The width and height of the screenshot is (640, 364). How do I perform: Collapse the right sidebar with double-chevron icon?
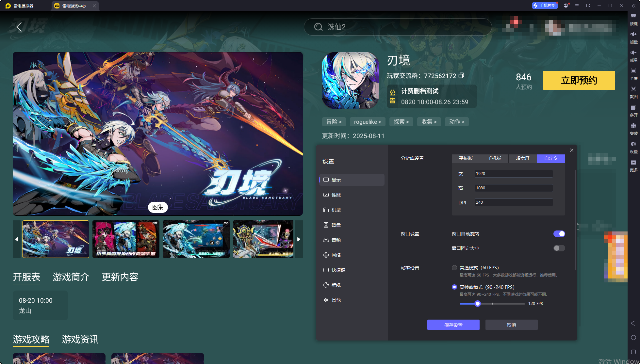pyautogui.click(x=633, y=6)
